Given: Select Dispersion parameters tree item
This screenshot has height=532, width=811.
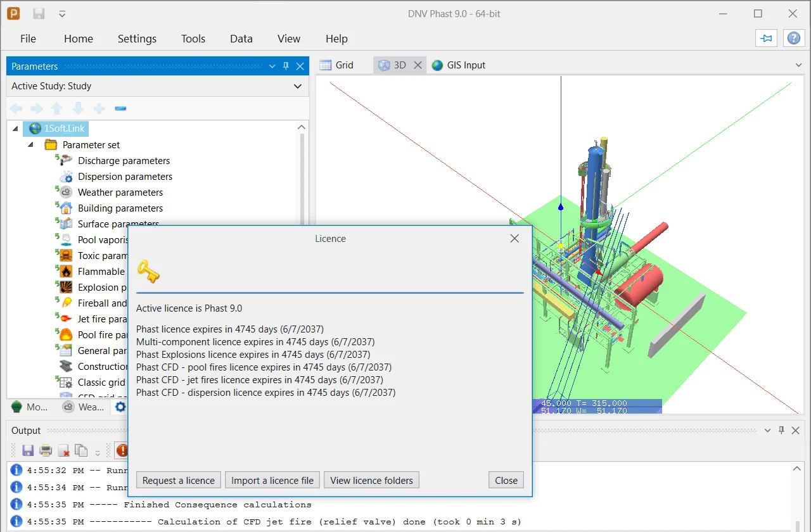Looking at the screenshot, I should click(x=125, y=176).
